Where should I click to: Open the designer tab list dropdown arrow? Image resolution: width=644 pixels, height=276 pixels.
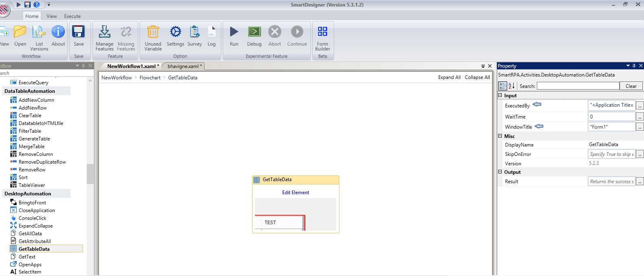point(483,66)
